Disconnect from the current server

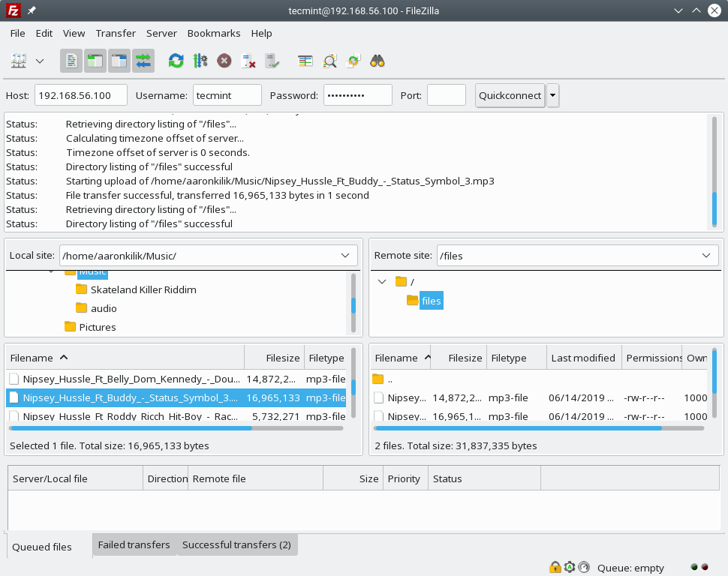pyautogui.click(x=248, y=61)
